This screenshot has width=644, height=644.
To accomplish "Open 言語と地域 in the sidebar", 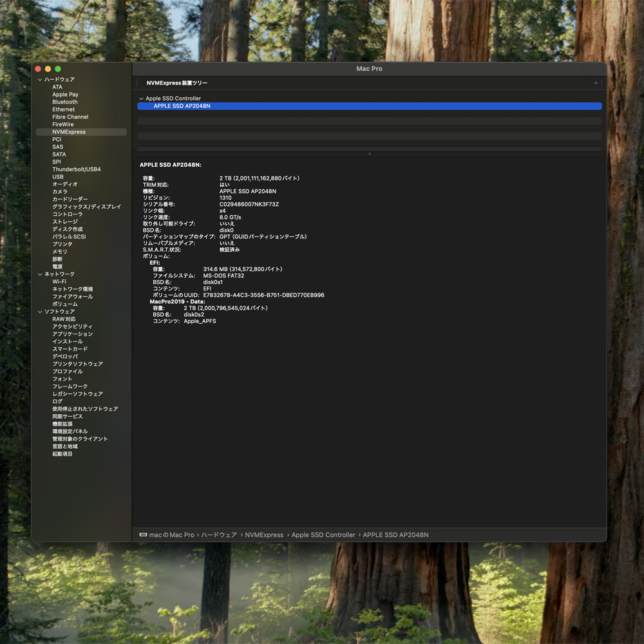I will coord(65,446).
